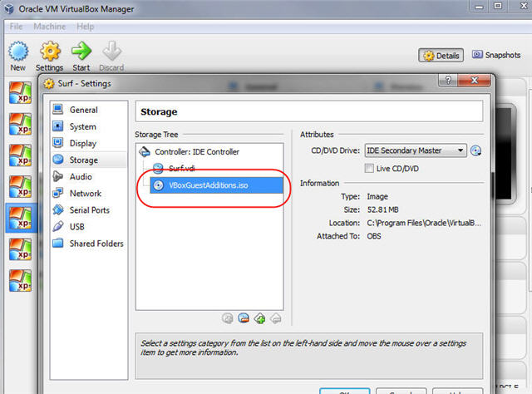Switch to the Details view button
The image size is (532, 394).
(x=441, y=56)
